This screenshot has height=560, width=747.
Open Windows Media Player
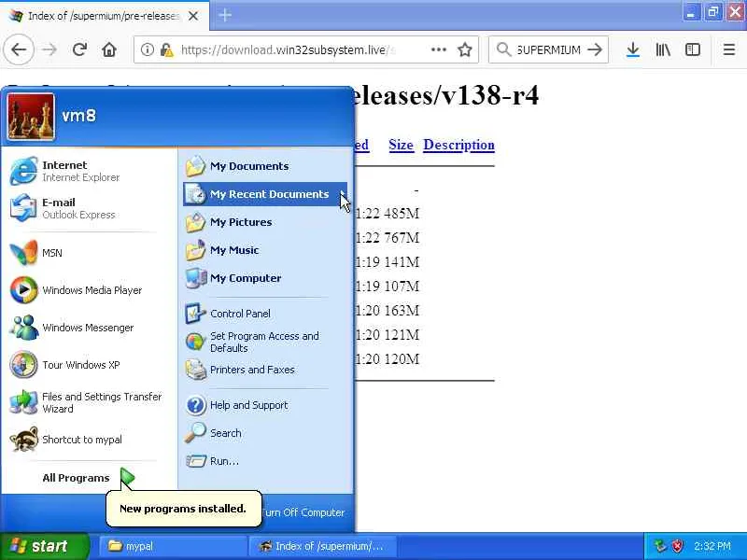click(x=88, y=290)
